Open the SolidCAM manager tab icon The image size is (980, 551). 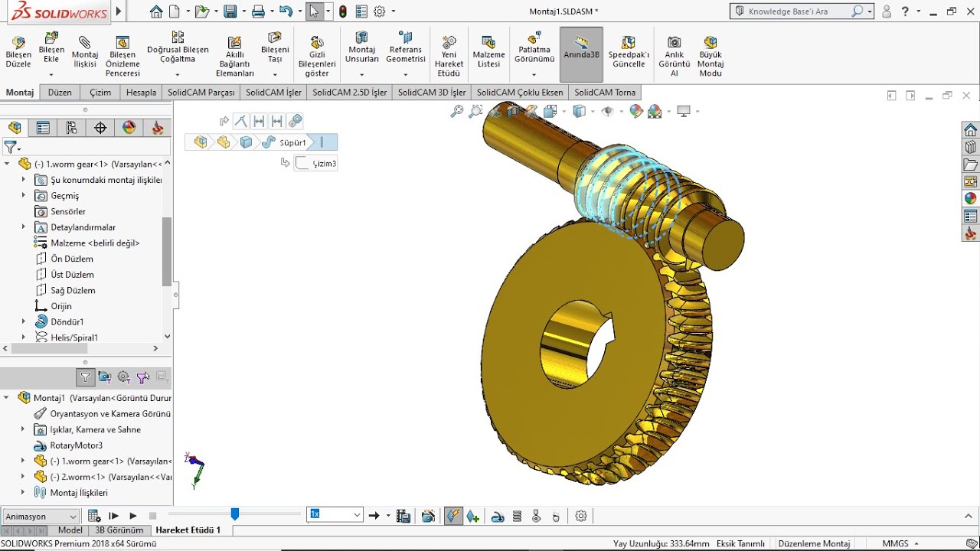(158, 128)
